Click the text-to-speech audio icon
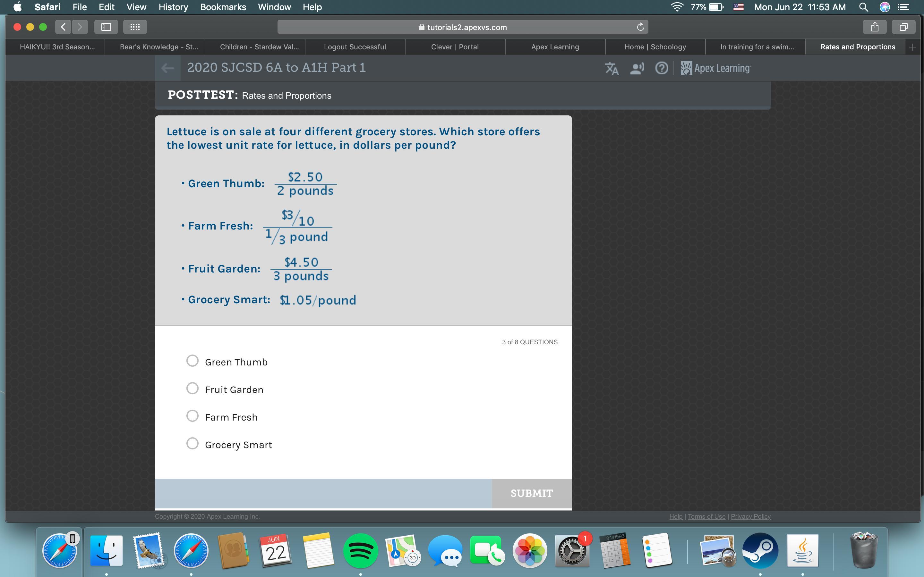Viewport: 924px width, 577px height. click(637, 68)
